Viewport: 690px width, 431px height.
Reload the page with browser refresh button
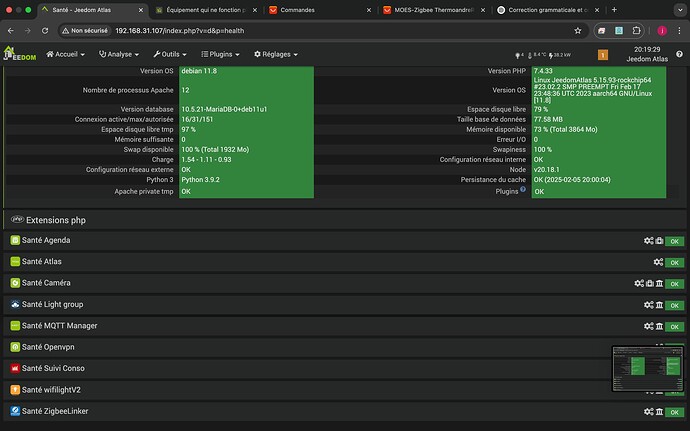pyautogui.click(x=45, y=30)
